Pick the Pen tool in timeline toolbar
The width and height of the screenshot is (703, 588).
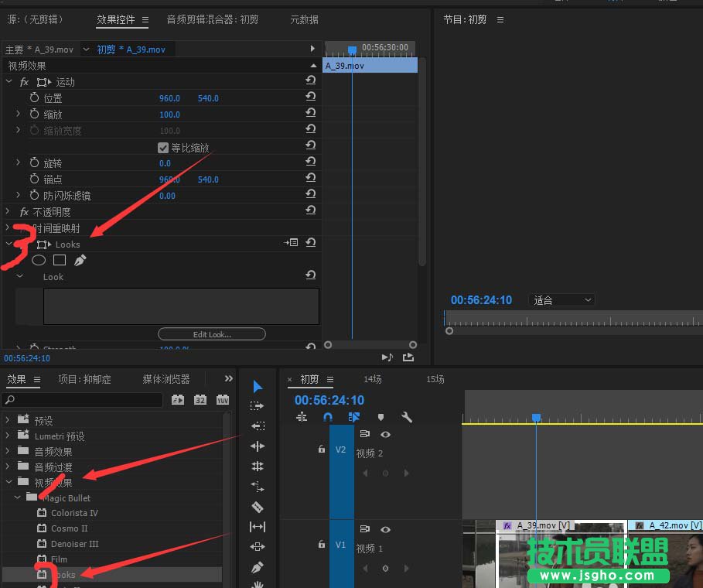tap(258, 568)
